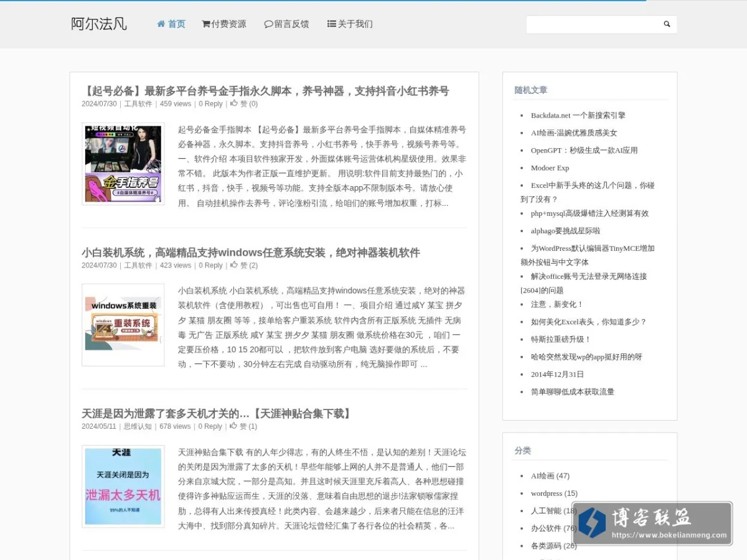
Task: Open post title 小白装机系统 高端精品
Action: [x=251, y=253]
